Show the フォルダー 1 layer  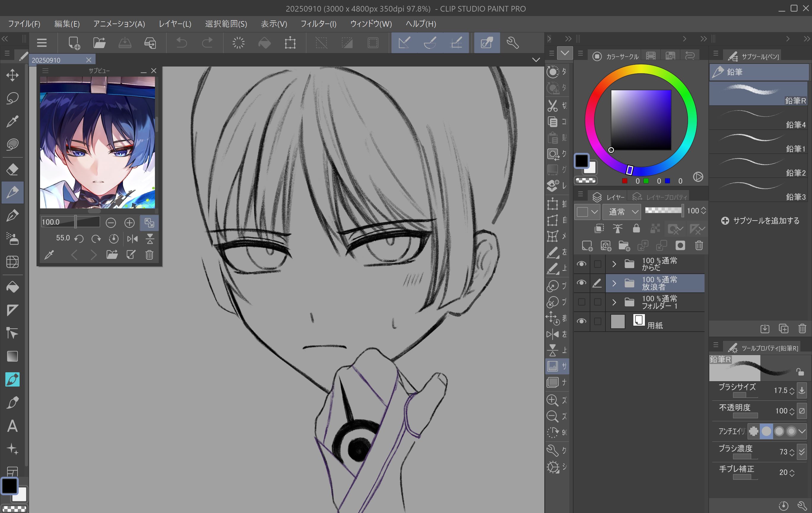point(581,302)
